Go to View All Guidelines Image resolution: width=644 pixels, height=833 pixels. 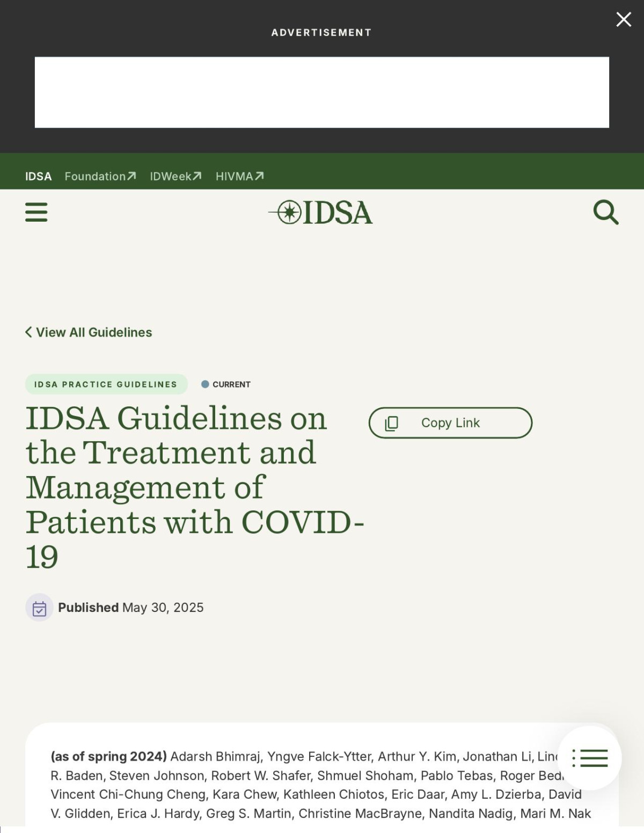tap(94, 332)
